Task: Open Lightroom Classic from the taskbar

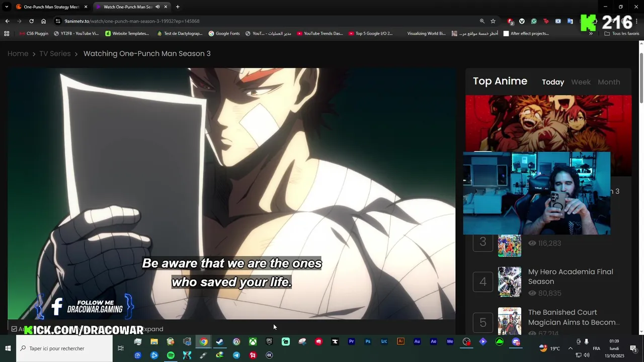Action: coord(384,342)
